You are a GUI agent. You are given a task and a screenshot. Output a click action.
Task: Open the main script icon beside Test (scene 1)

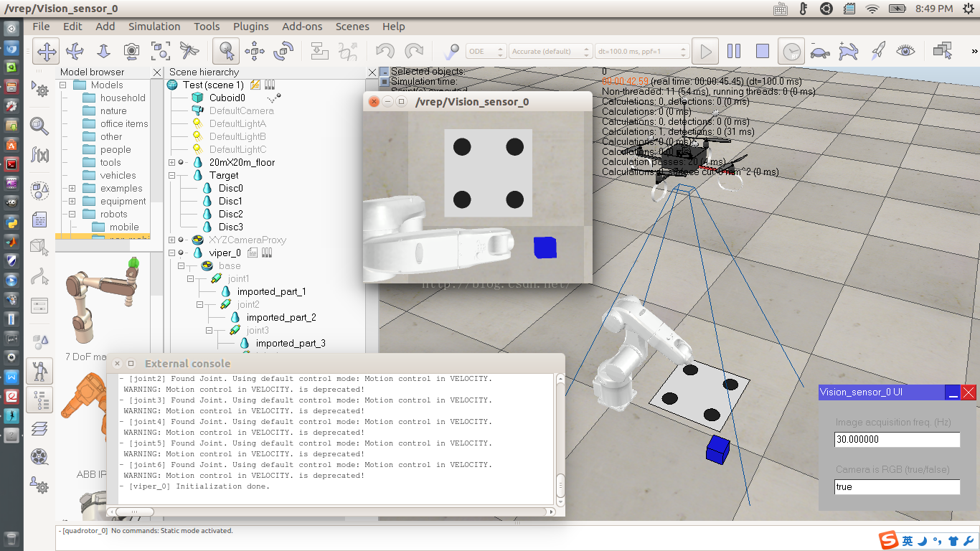[x=255, y=85]
